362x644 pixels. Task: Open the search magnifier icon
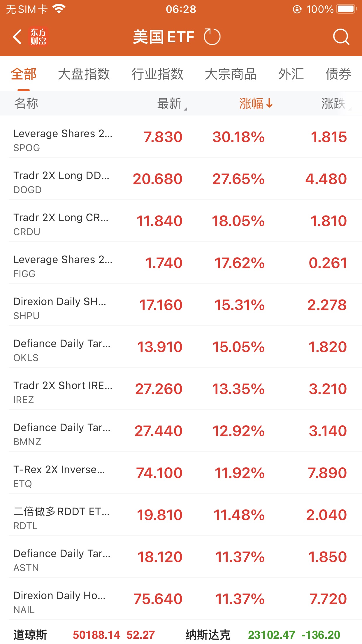[x=341, y=37]
